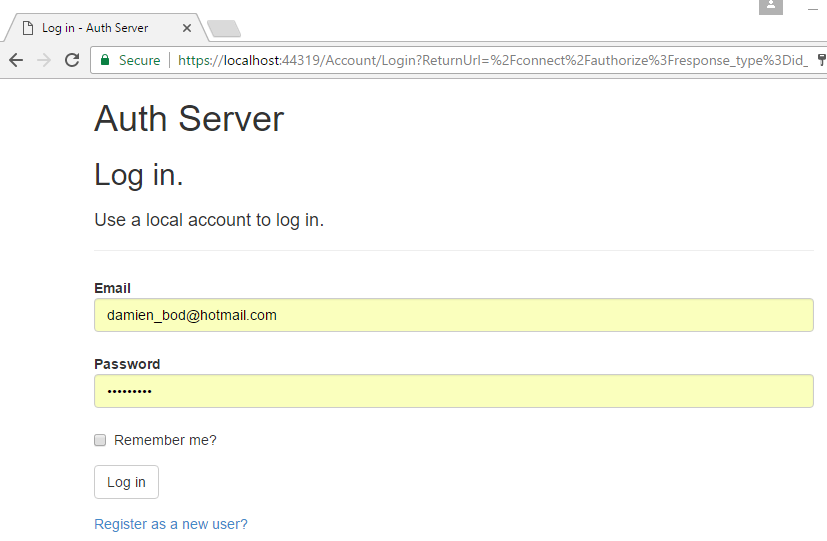Click into the Password input field

tap(454, 391)
